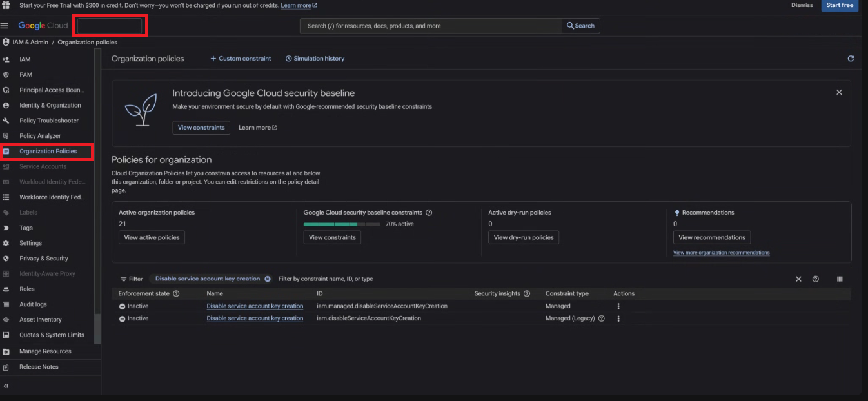Viewport: 868px width, 401px height.
Task: Open actions menu for iam.disableServiceAccountKeyCreation row
Action: click(x=618, y=318)
